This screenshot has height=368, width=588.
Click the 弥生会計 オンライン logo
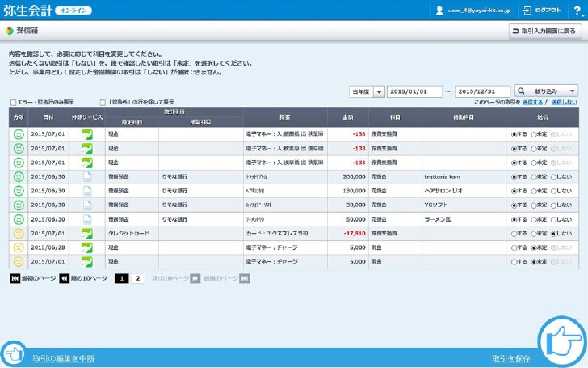pos(48,11)
